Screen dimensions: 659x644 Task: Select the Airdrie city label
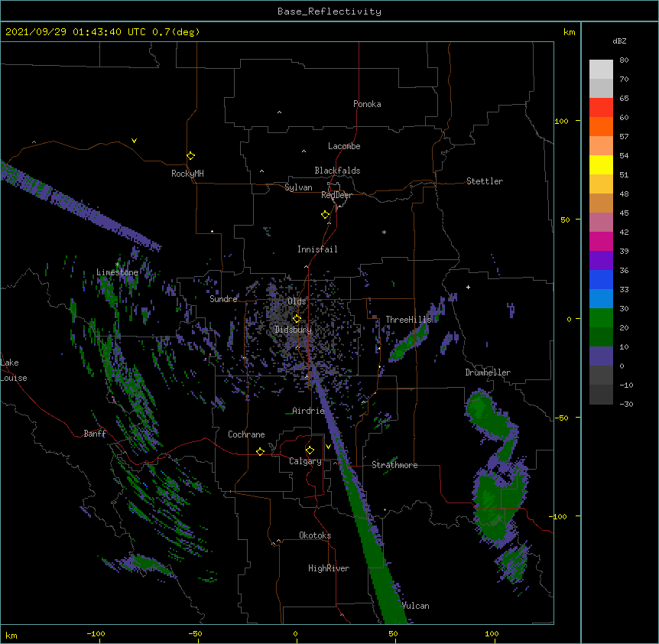309,411
